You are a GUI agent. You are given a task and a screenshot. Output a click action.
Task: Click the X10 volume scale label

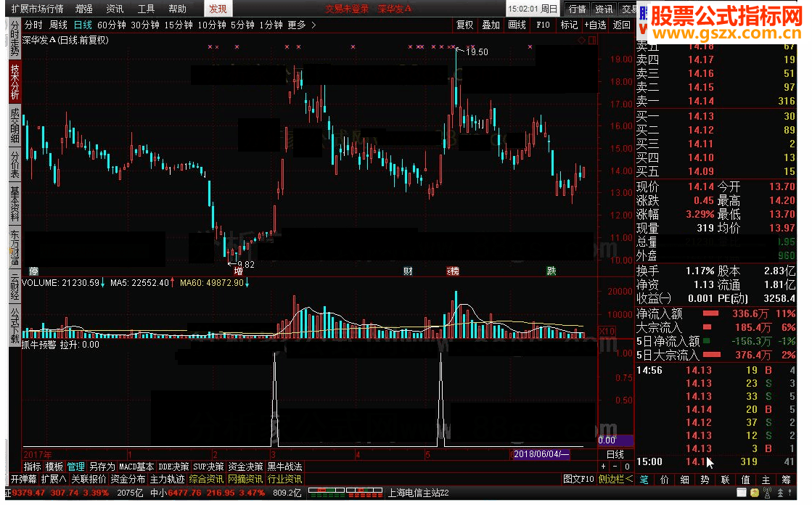tap(607, 331)
